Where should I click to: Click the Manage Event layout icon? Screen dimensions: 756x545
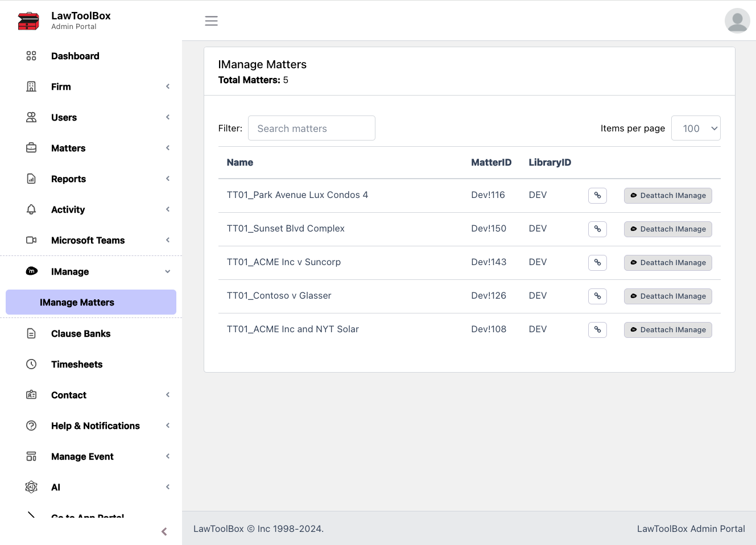click(x=31, y=456)
